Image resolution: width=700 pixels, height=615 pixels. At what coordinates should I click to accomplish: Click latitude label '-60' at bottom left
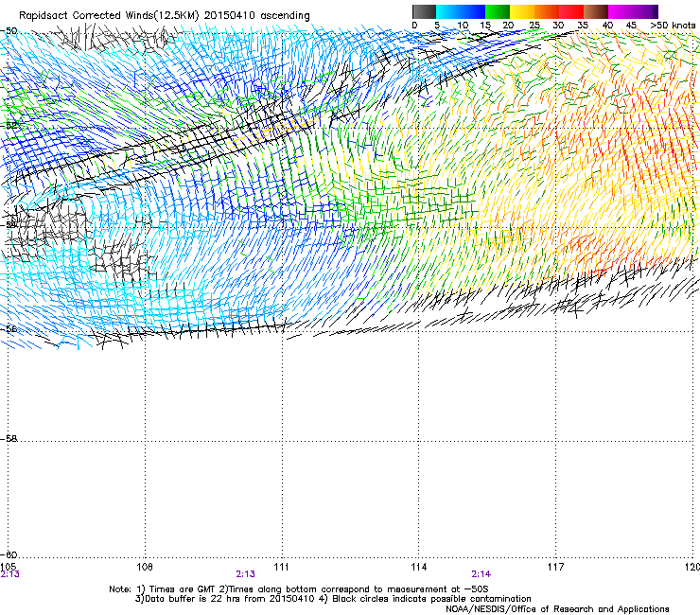tap(9, 555)
